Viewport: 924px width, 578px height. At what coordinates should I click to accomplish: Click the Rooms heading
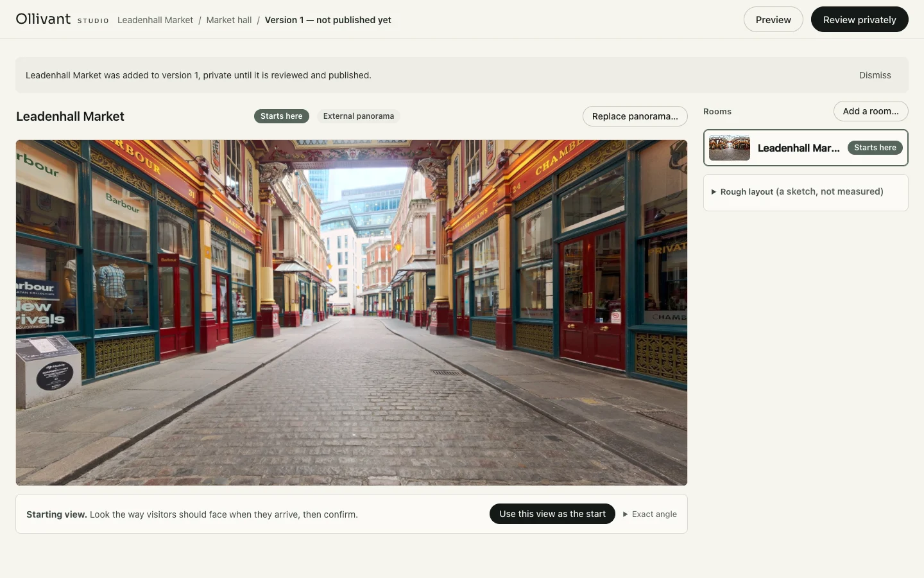click(717, 112)
